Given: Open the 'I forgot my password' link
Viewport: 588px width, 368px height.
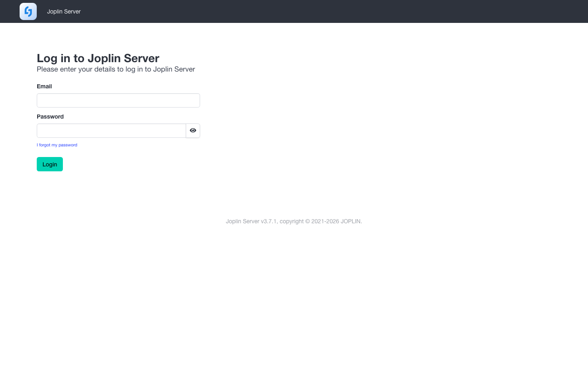Looking at the screenshot, I should (x=57, y=145).
